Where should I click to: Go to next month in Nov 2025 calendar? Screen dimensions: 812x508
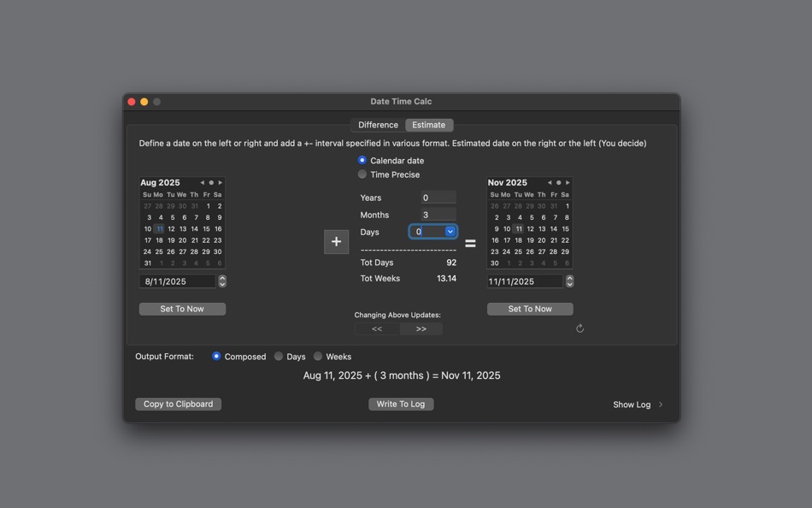click(568, 182)
